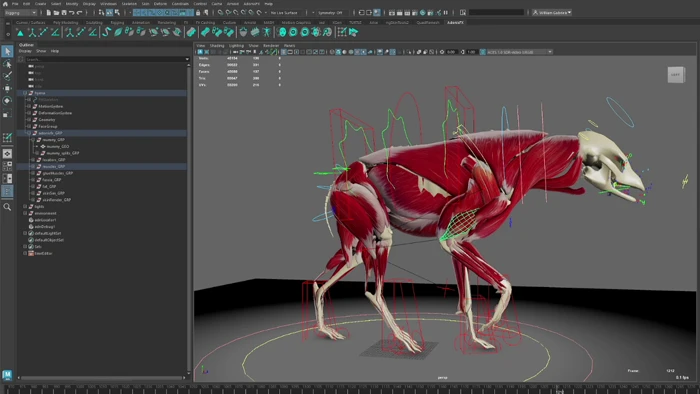Open the viewport Panels menu
Viewport: 700px width, 394px height.
pyautogui.click(x=289, y=46)
